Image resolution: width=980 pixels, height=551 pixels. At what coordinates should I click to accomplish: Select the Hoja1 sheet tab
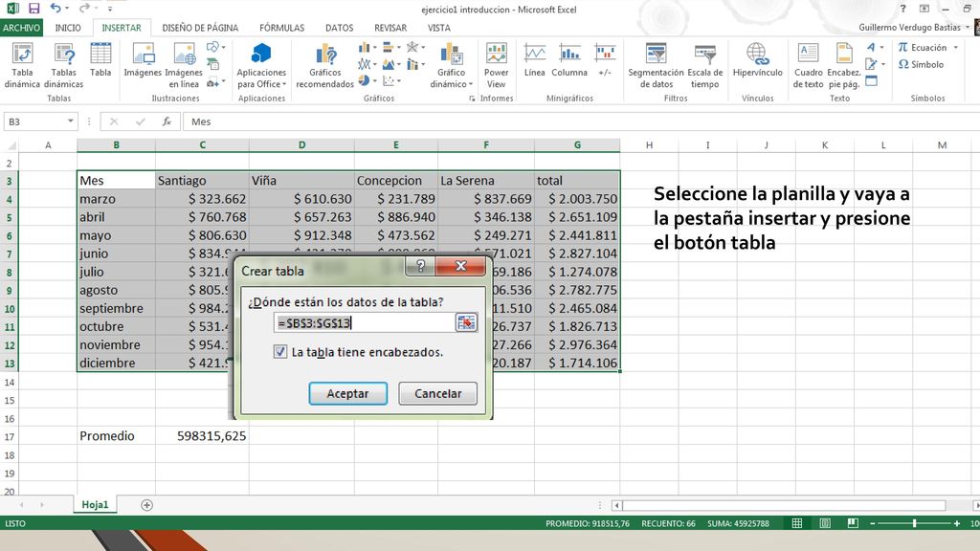click(x=95, y=505)
